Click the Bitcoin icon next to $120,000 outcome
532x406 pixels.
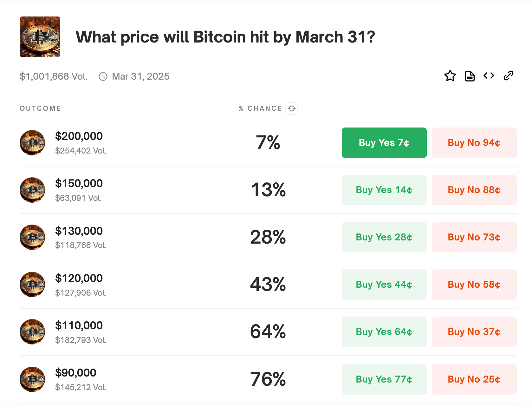[x=32, y=285]
